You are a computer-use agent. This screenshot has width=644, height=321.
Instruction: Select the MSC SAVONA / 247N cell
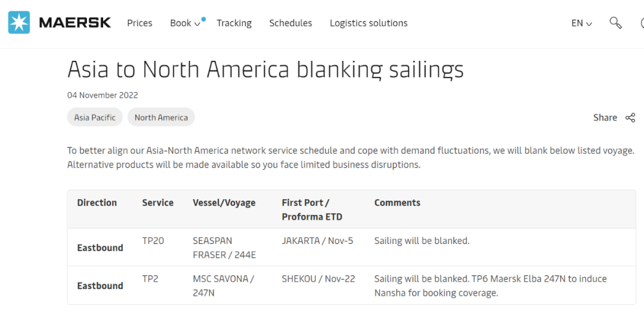223,286
